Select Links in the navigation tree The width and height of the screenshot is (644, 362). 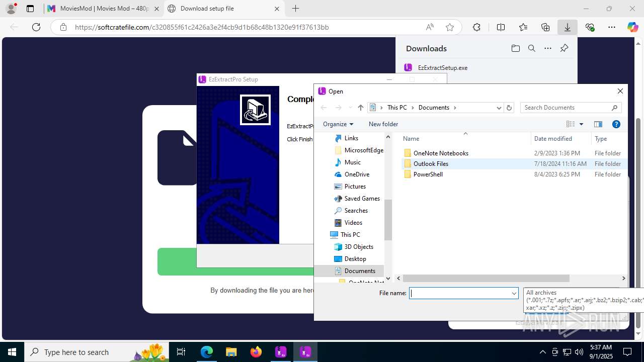click(x=351, y=138)
